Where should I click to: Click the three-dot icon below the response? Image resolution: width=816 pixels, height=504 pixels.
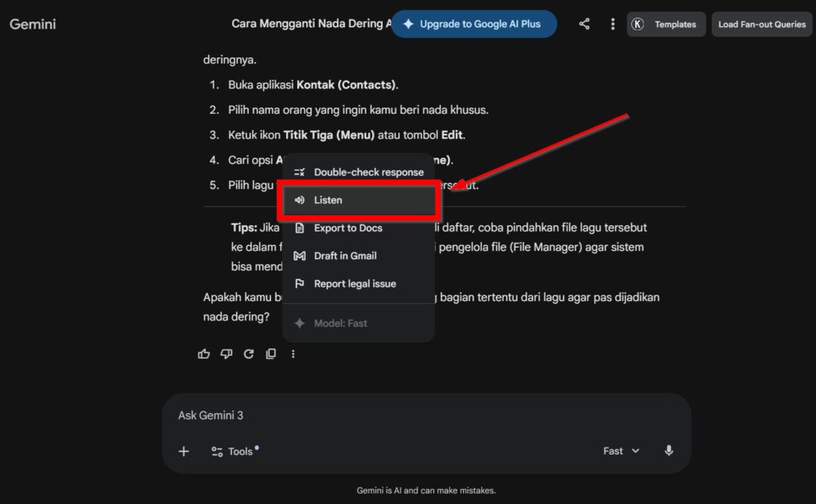293,354
